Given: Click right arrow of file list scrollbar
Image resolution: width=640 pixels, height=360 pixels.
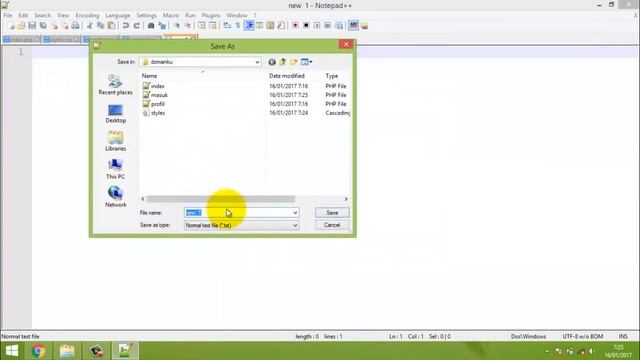Looking at the screenshot, I should (x=346, y=199).
